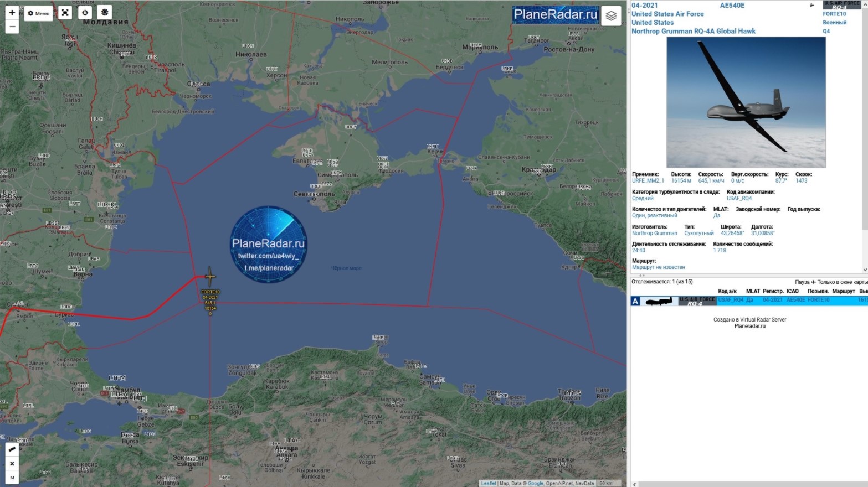Click the airplane icon beside Пауза
868x487 pixels.
coord(814,282)
